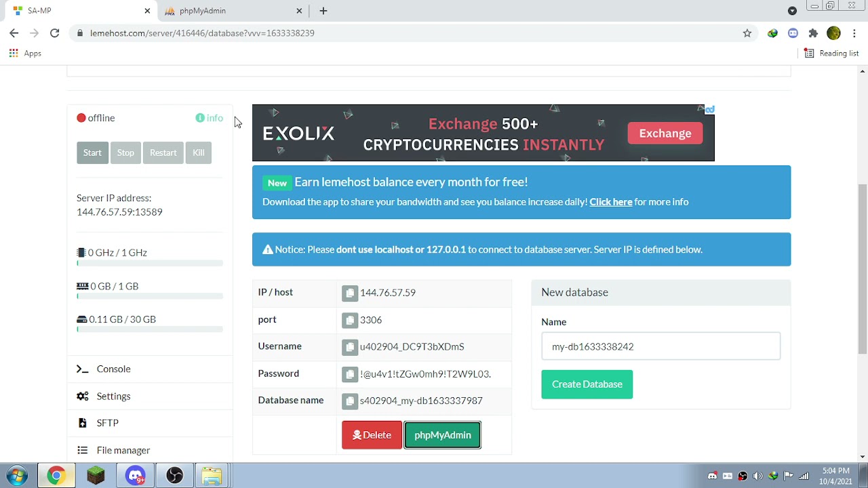Kill the server process

click(199, 152)
